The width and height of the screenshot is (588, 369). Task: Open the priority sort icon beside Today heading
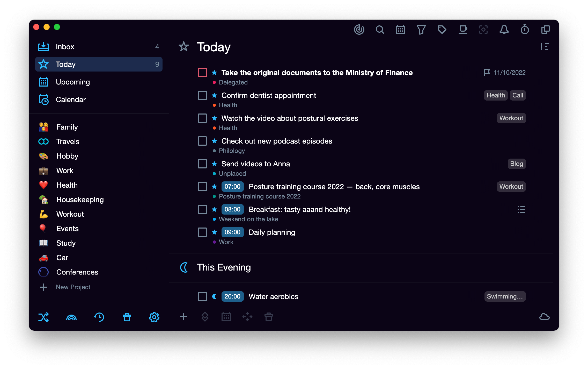(545, 47)
